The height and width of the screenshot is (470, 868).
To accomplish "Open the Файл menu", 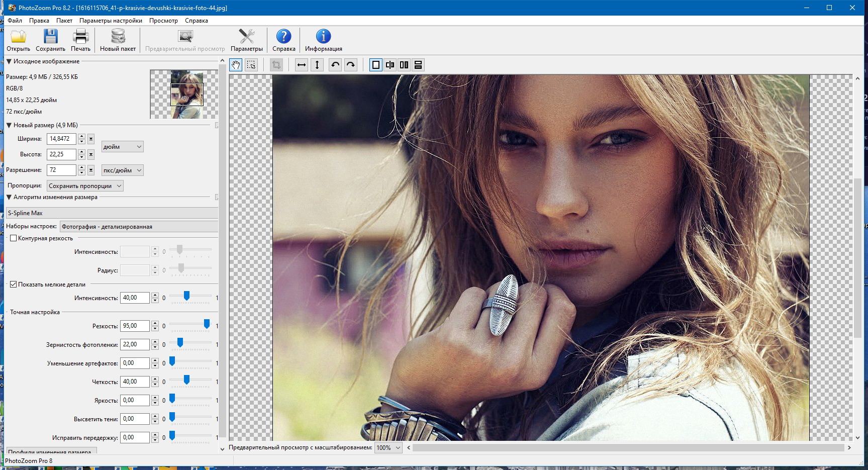I will [15, 21].
